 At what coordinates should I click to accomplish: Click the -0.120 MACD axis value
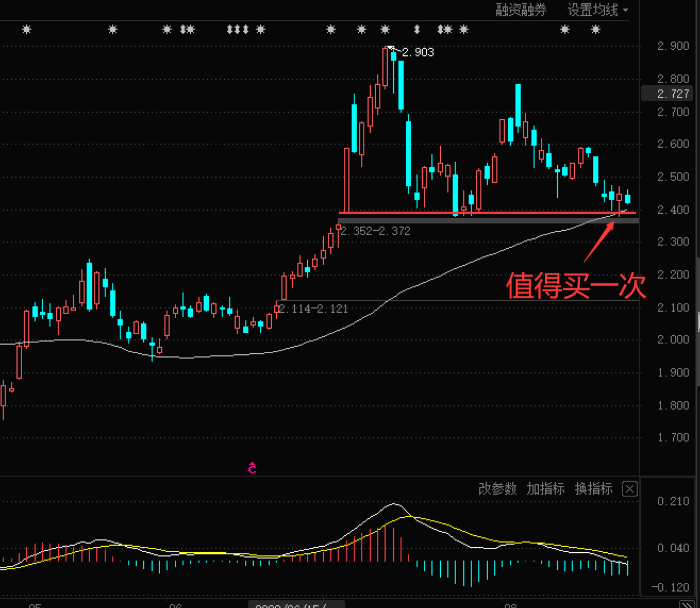670,588
